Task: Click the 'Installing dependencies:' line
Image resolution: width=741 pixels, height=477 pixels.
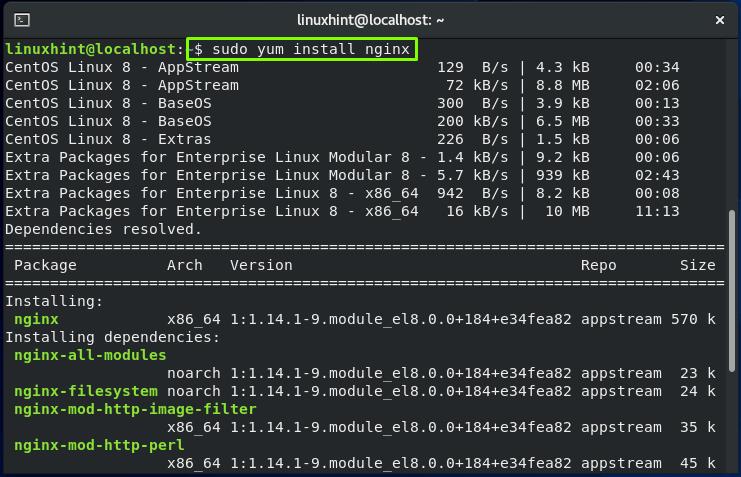Action: coord(112,337)
